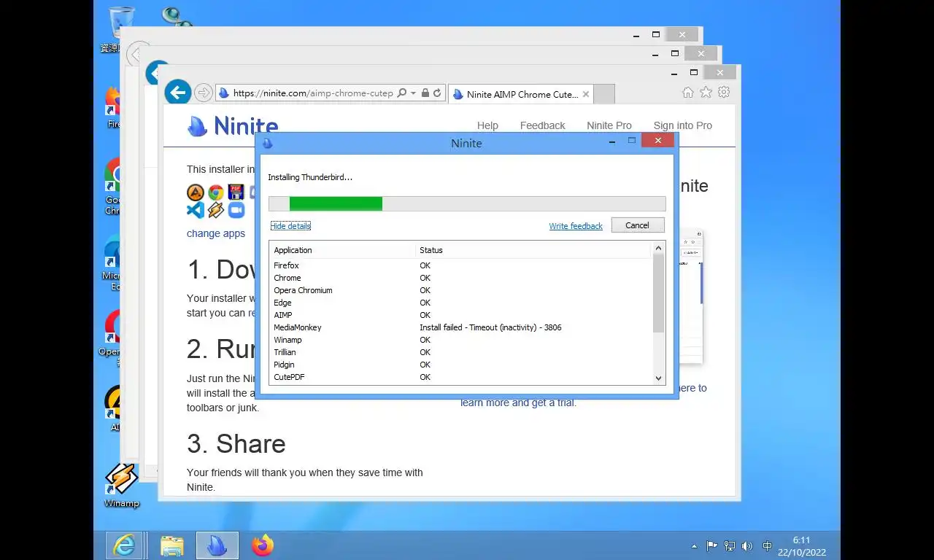934x560 pixels.
Task: Click the Action Center flag tray icon
Action: (711, 545)
